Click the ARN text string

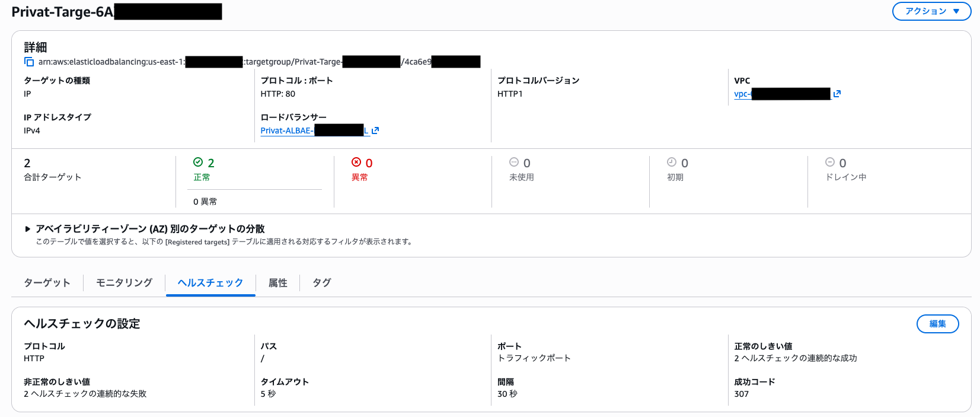tap(111, 62)
